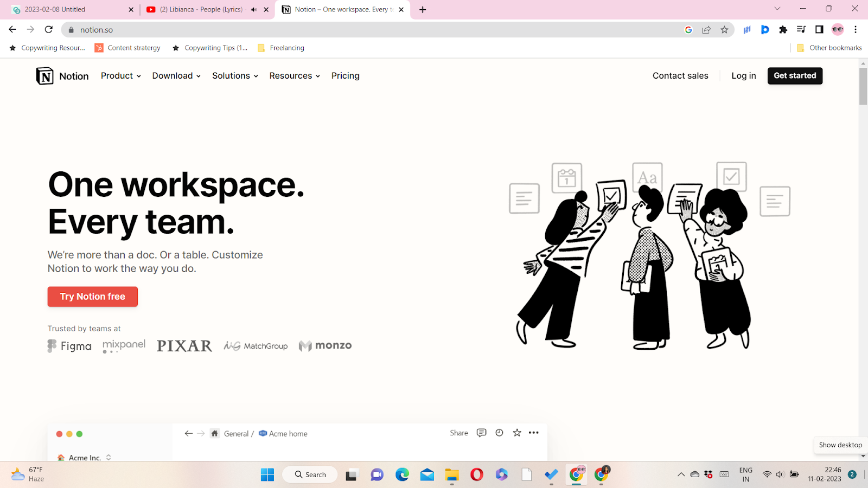Mute the Libianca YouTube tab speaker icon
This screenshot has height=488, width=868.
pos(253,9)
